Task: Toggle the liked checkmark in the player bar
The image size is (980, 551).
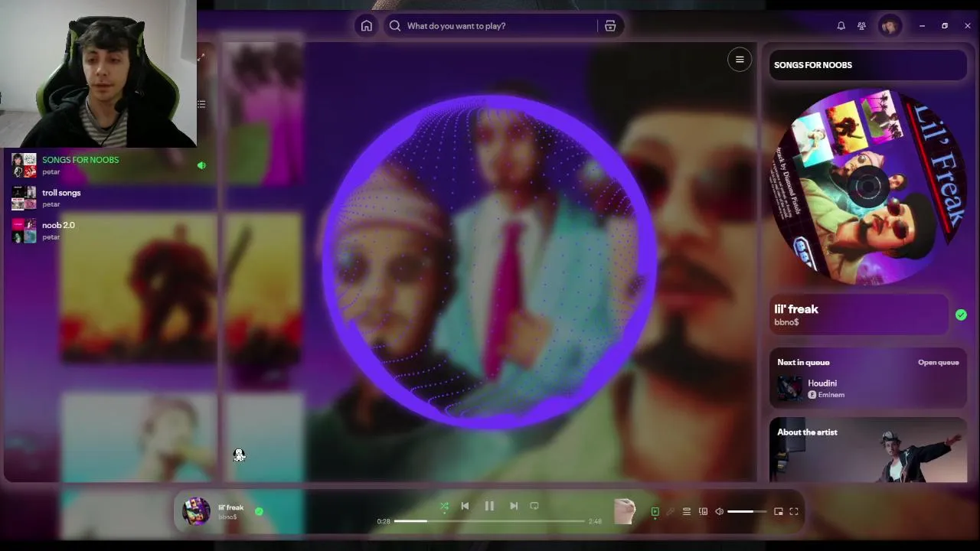Action: (259, 511)
